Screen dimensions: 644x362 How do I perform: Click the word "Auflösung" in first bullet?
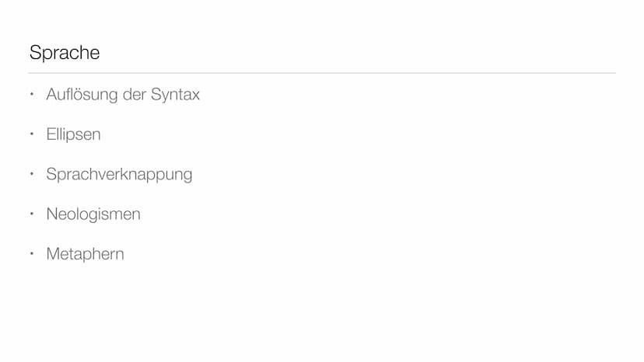point(82,95)
